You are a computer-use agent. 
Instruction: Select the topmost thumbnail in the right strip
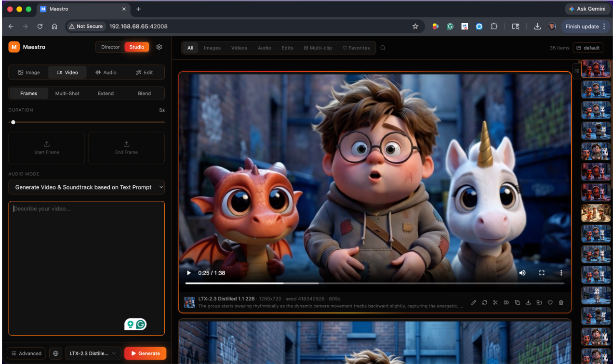click(596, 69)
